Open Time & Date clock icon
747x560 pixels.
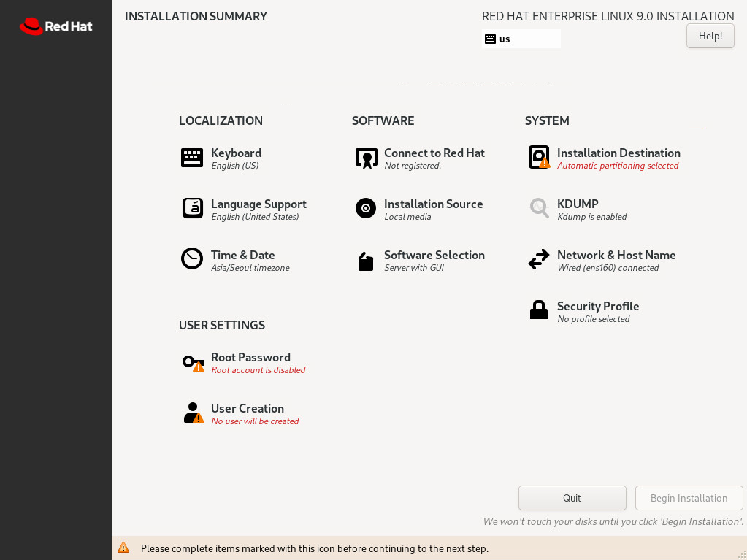pos(192,259)
